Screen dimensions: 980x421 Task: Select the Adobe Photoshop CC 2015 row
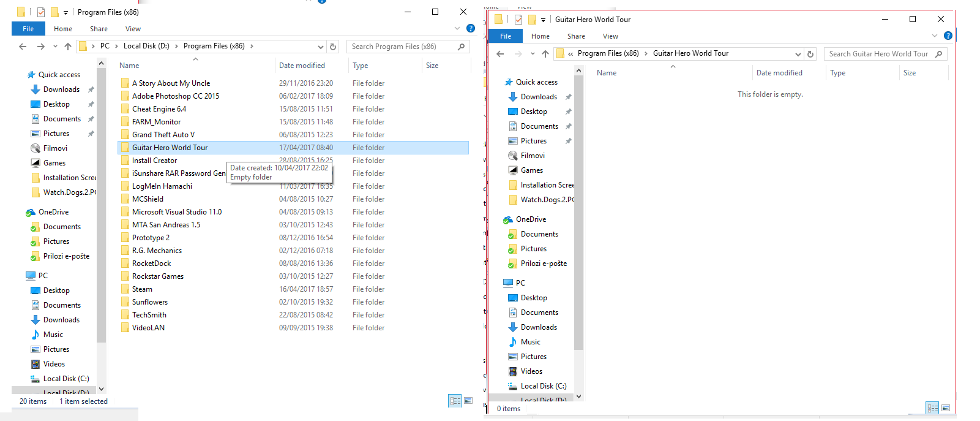pyautogui.click(x=293, y=96)
